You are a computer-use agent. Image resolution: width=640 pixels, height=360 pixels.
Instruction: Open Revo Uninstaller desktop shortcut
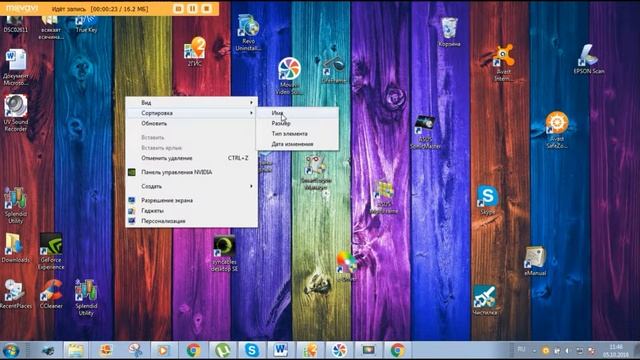[248, 33]
